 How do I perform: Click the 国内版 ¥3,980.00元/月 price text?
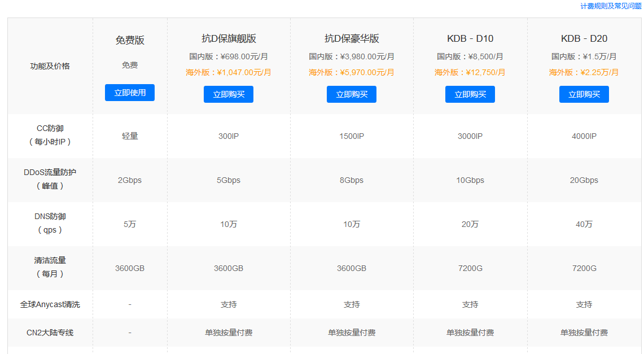click(x=352, y=56)
